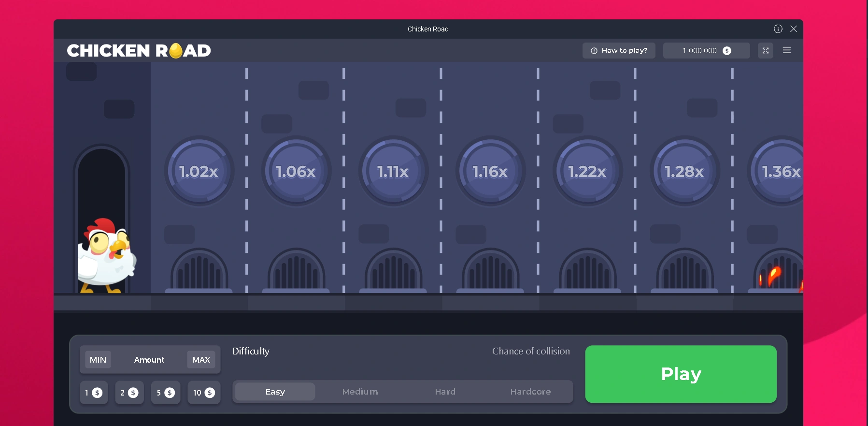Choose the 5 dollar bet preset
The image size is (868, 426).
165,393
